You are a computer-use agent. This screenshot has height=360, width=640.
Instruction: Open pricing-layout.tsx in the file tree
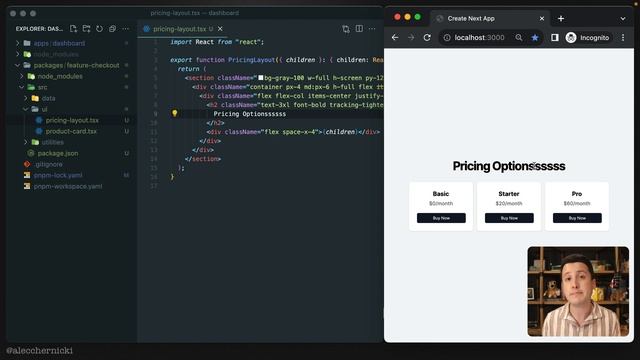[x=72, y=120]
